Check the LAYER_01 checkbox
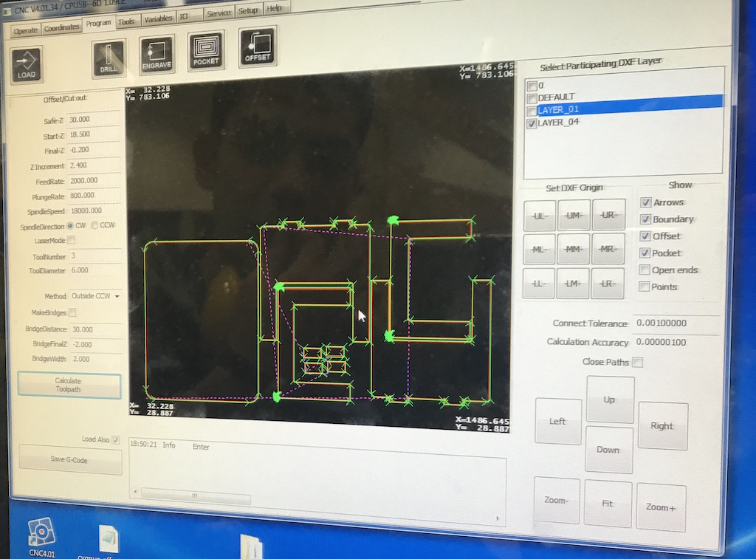This screenshot has width=756, height=559. (x=532, y=112)
